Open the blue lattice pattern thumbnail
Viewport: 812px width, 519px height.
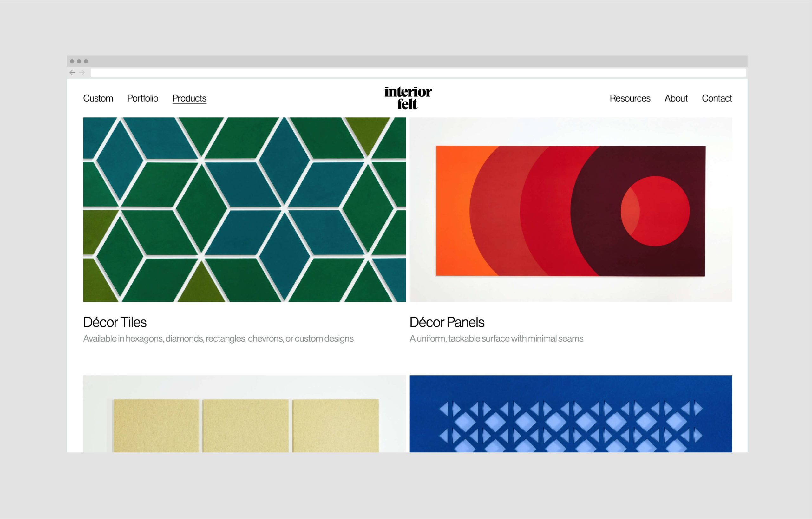pos(571,414)
